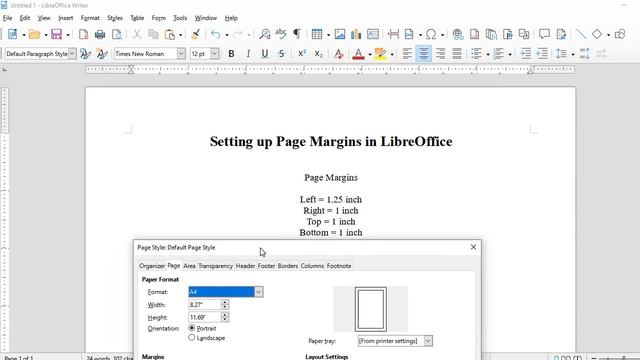Apply red font color swatch
Viewport: 640px width, 360px height.
pyautogui.click(x=358, y=54)
